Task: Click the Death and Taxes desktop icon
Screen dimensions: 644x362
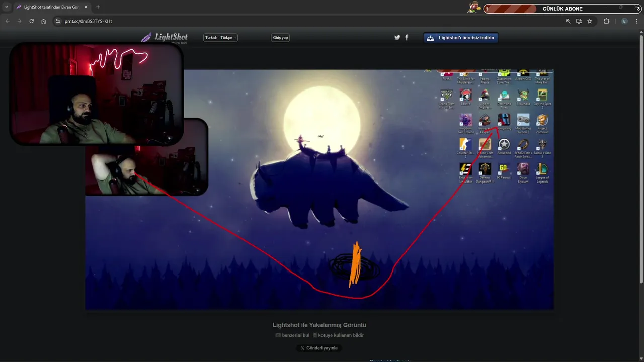Action: pos(504,99)
